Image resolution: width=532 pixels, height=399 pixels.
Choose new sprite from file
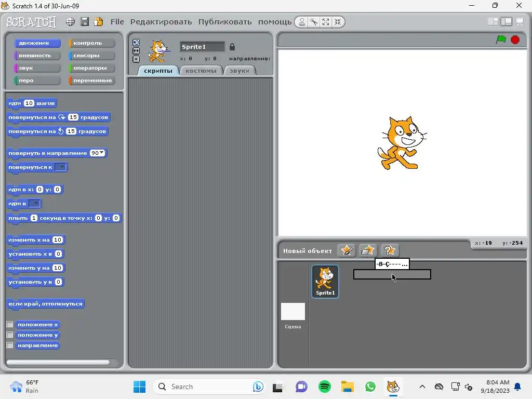click(x=368, y=251)
